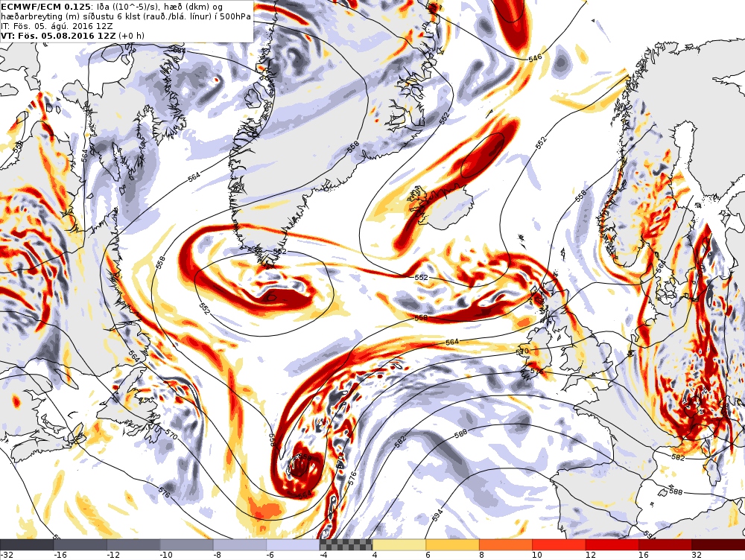Viewport: 745px width, 560px height.
Task: Pick the pale yellow swatch between 4 and 6
Action: click(x=399, y=544)
